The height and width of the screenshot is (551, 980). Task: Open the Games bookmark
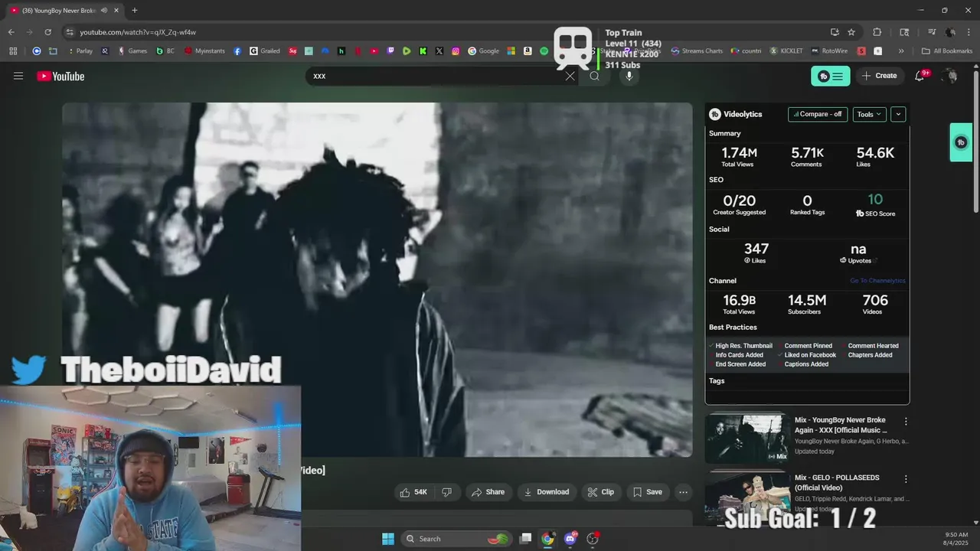coord(132,51)
